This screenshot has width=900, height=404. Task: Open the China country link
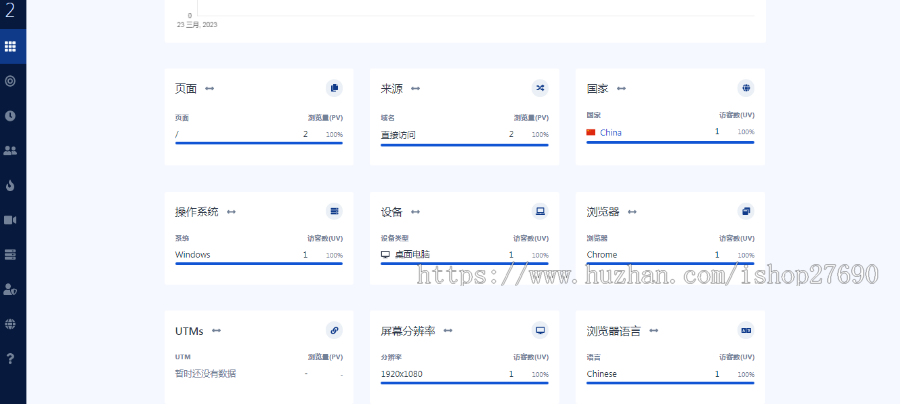coord(611,132)
